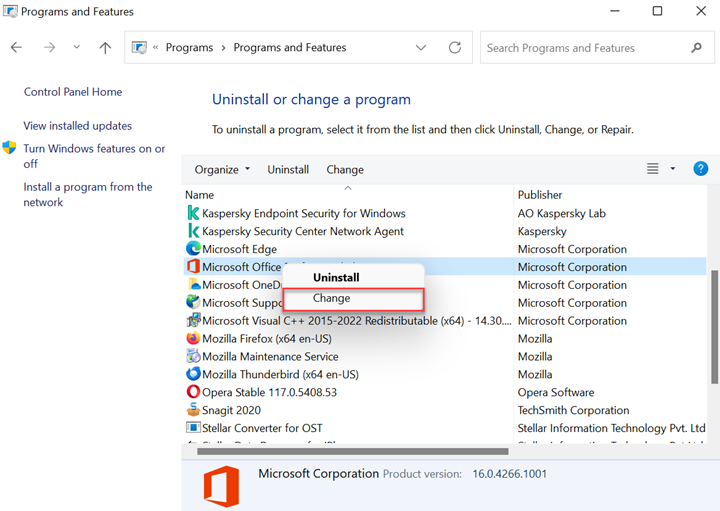Select Mozilla Maintenance Service entry
The height and width of the screenshot is (511, 720).
(x=270, y=356)
